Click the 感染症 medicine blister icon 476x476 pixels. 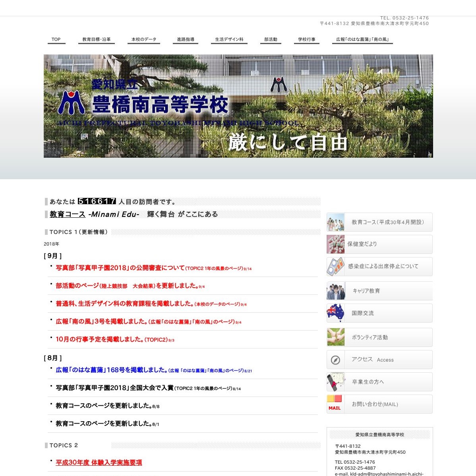coord(335,267)
